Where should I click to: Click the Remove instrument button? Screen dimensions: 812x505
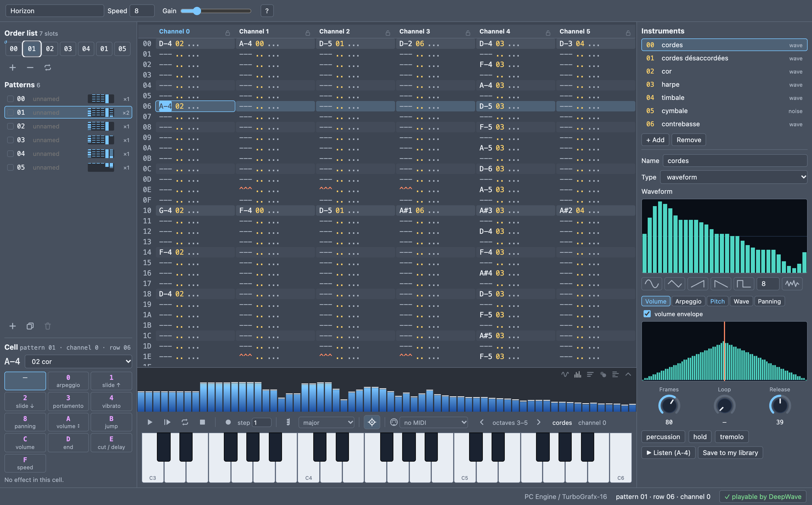[689, 140]
